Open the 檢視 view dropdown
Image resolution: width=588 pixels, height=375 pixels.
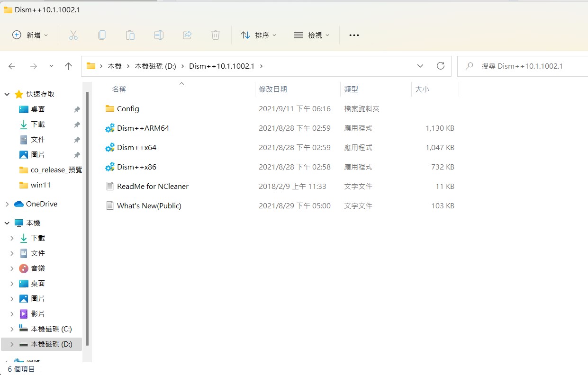point(311,35)
